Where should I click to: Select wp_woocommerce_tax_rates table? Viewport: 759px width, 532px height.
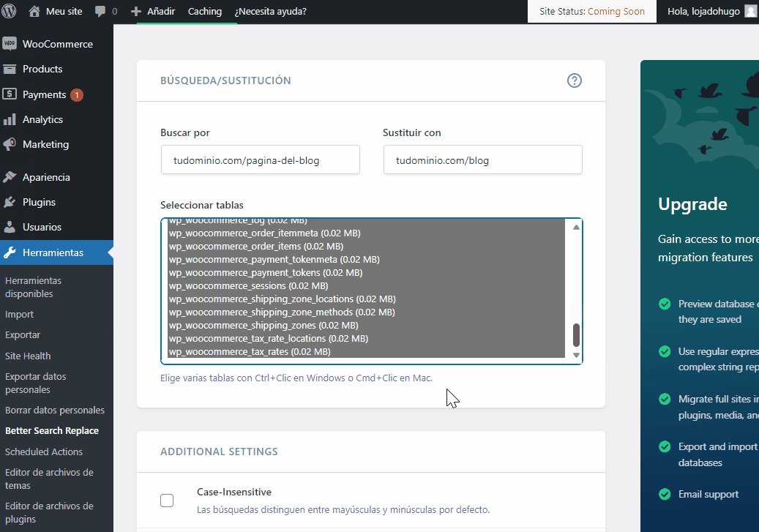pyautogui.click(x=366, y=352)
